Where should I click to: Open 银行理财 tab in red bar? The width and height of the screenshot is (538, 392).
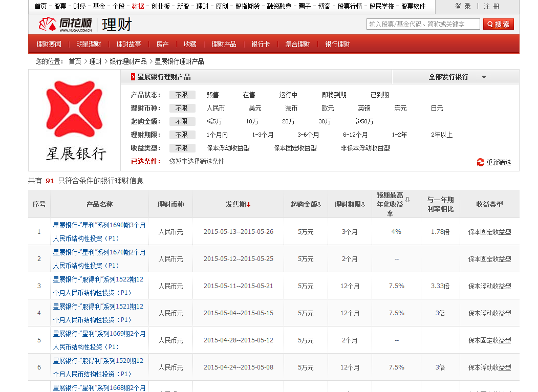click(337, 44)
